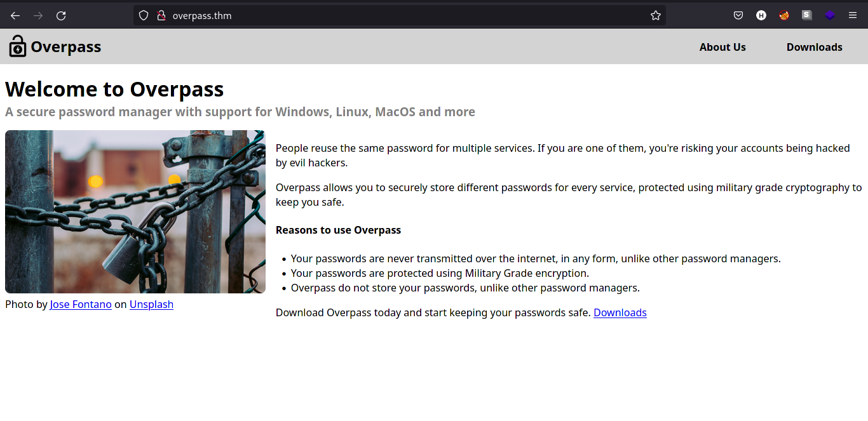Expand the browser tracking protection panel

coord(144,15)
